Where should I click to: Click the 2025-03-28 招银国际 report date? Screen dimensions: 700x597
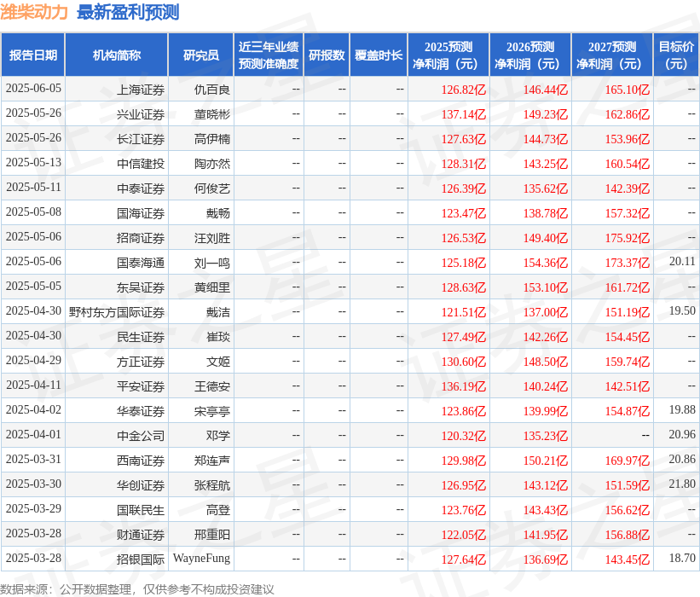(x=32, y=559)
